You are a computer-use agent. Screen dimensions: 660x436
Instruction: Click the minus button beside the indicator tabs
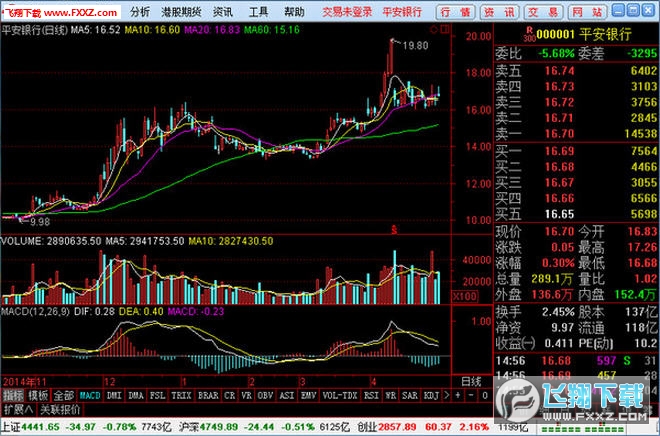coord(471,396)
